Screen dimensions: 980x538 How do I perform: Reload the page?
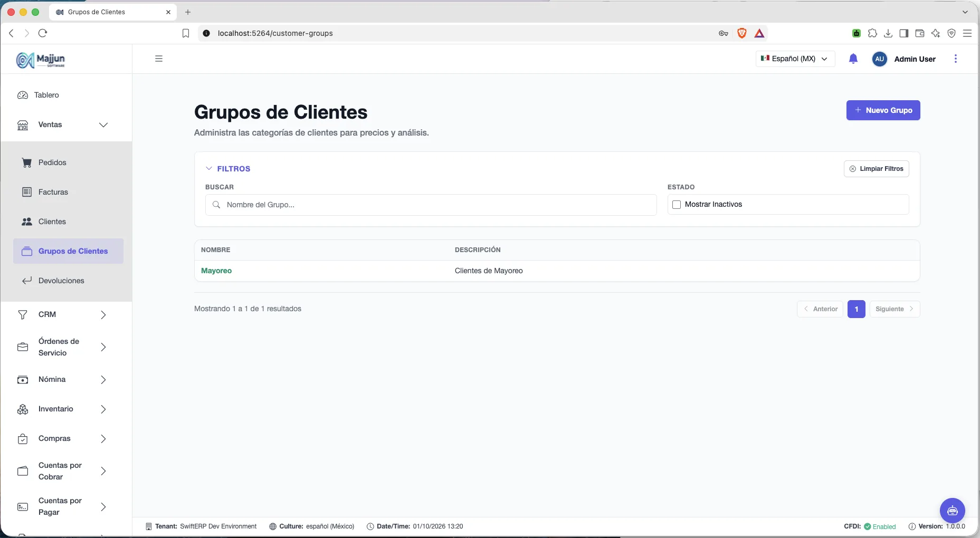tap(43, 33)
